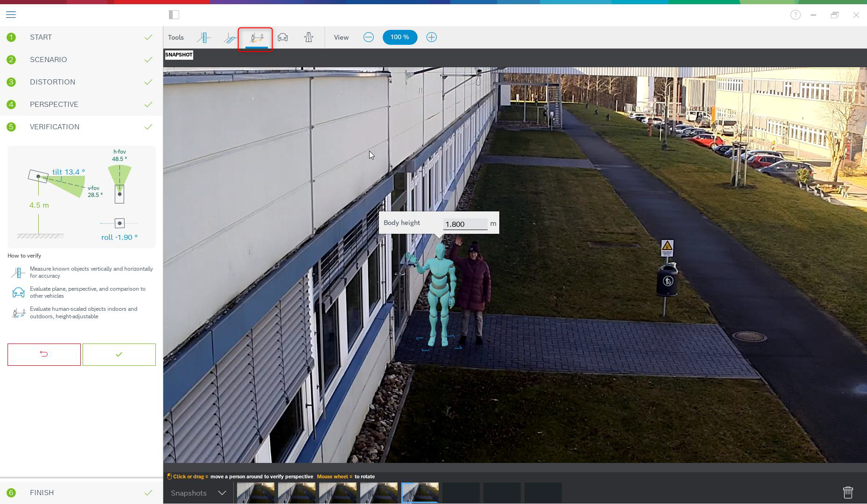Select the road perspective tool
Viewport: 867px width, 504px height.
(309, 37)
